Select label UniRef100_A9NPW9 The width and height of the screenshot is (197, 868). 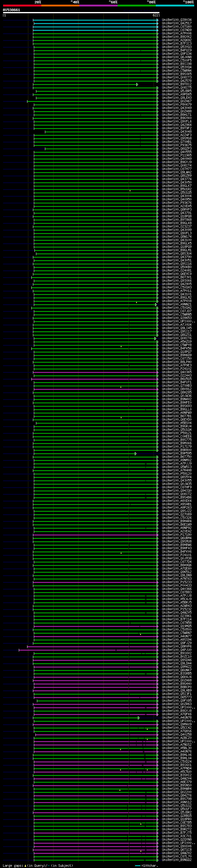point(177,413)
